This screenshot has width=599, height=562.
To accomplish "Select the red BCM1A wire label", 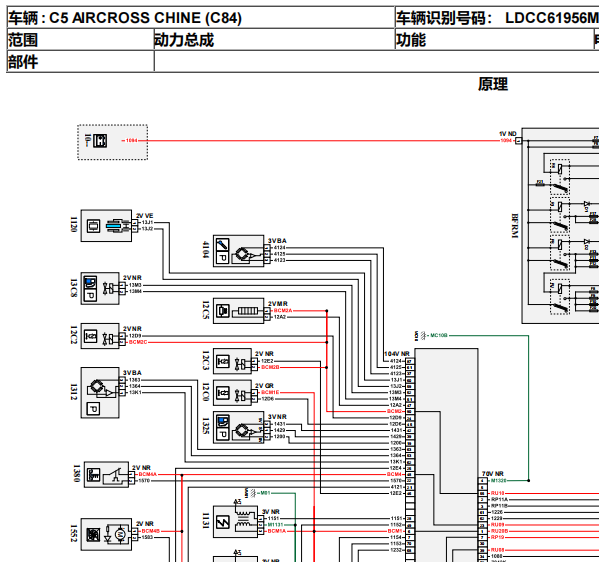I will [x=277, y=531].
